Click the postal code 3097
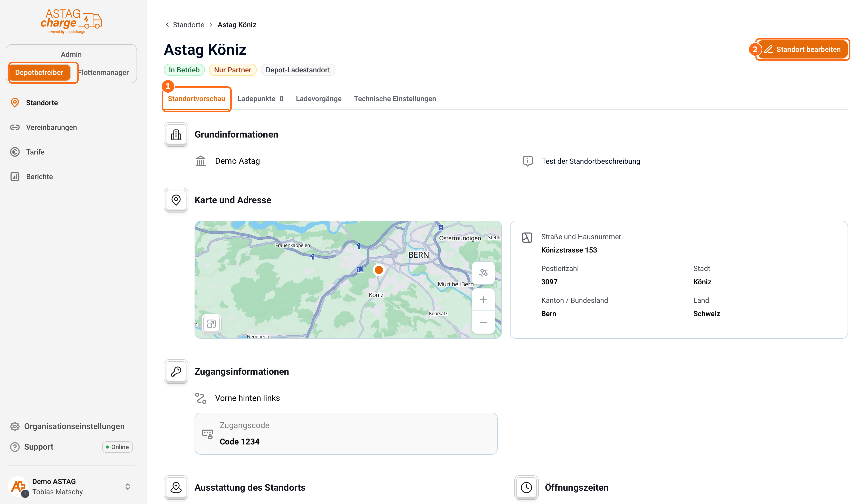 [549, 282]
